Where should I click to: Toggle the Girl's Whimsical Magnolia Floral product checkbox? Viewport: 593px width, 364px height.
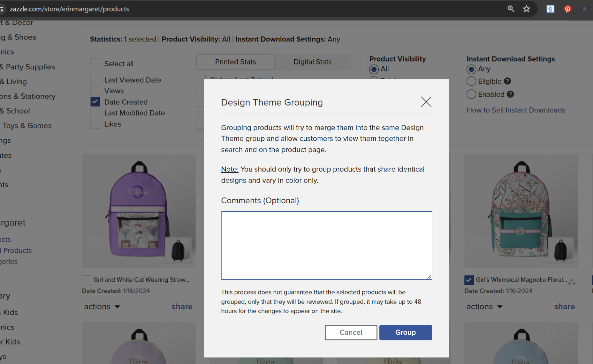point(469,280)
